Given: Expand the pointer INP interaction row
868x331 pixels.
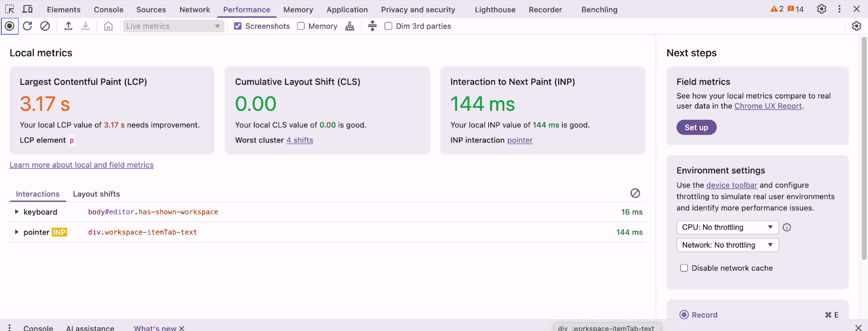Looking at the screenshot, I should pyautogui.click(x=17, y=232).
